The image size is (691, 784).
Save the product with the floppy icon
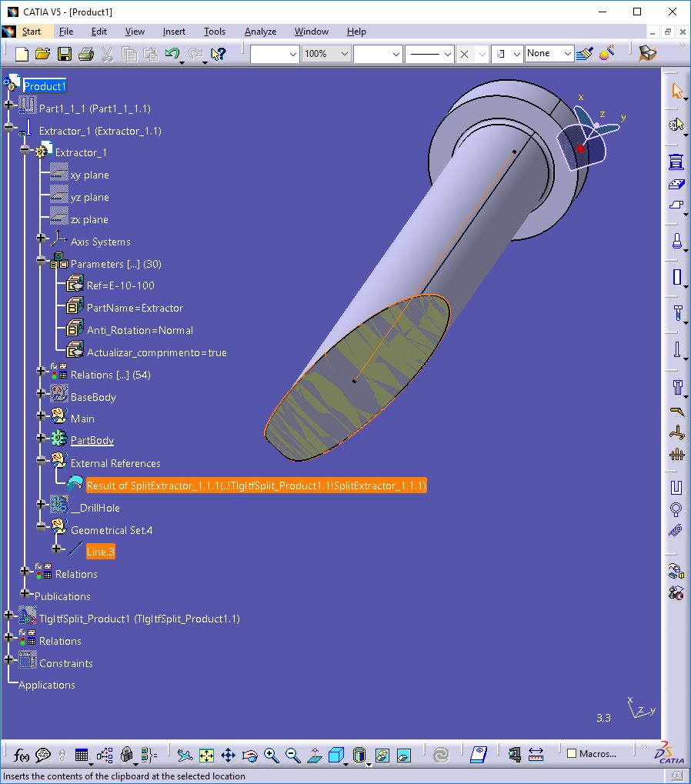pyautogui.click(x=65, y=54)
